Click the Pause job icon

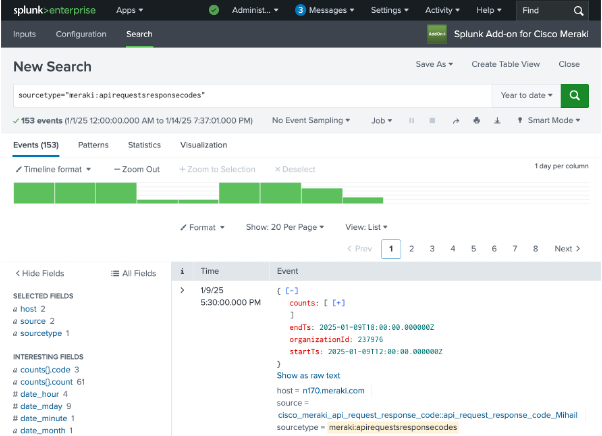[412, 121]
